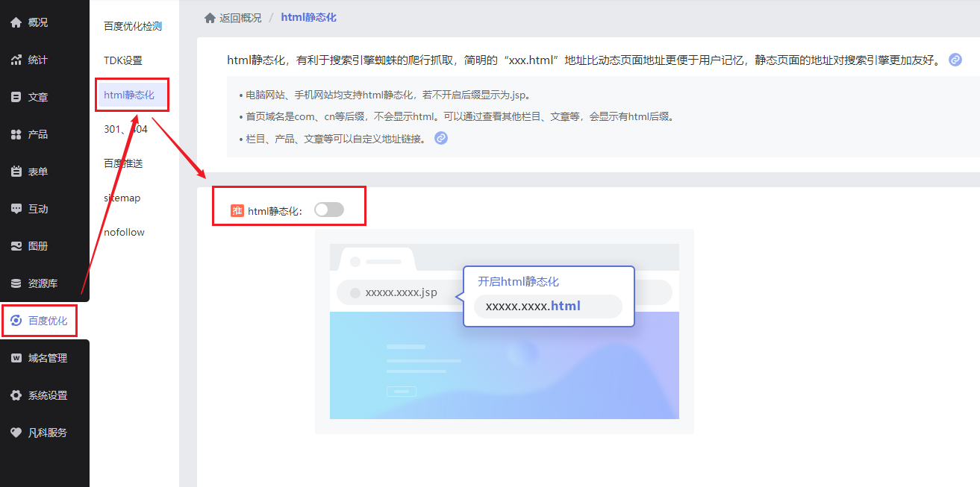The width and height of the screenshot is (980, 487).
Task: Click link icon after the html静态化 description
Action: coord(955,60)
